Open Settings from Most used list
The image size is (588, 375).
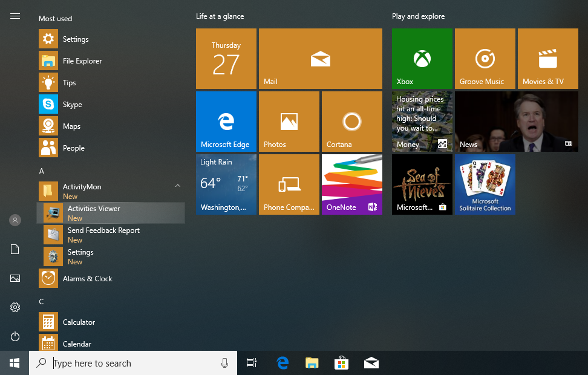111,39
